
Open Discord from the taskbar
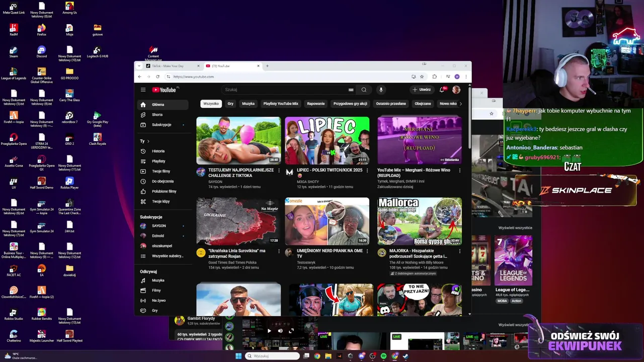coord(361,356)
